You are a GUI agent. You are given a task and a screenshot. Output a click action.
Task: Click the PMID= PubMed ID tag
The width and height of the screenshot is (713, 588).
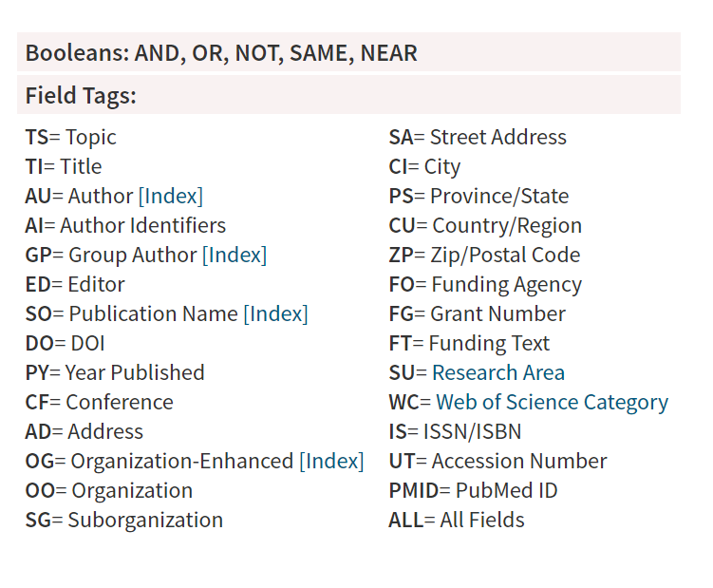[x=474, y=490]
